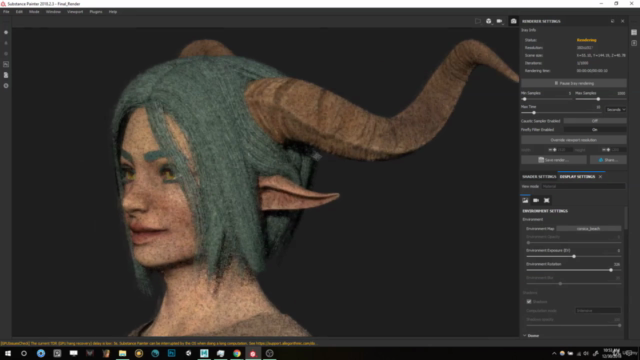Click Override viewport resolution button
The height and width of the screenshot is (360, 640).
[x=573, y=140]
